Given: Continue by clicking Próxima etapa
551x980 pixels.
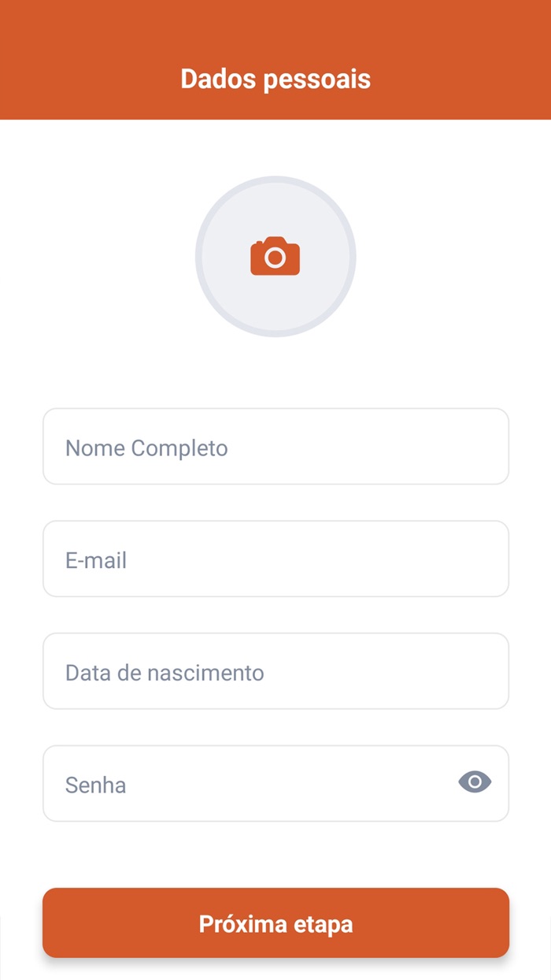Looking at the screenshot, I should coord(275,923).
